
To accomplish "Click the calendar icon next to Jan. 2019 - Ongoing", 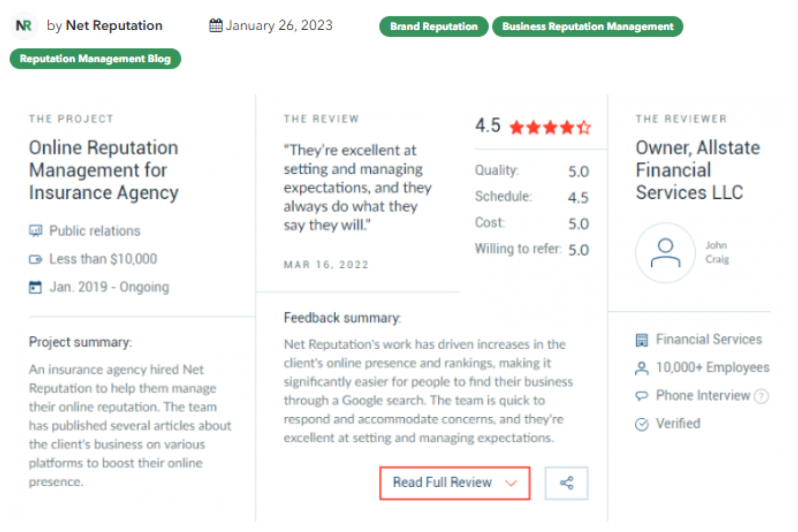I will [35, 287].
